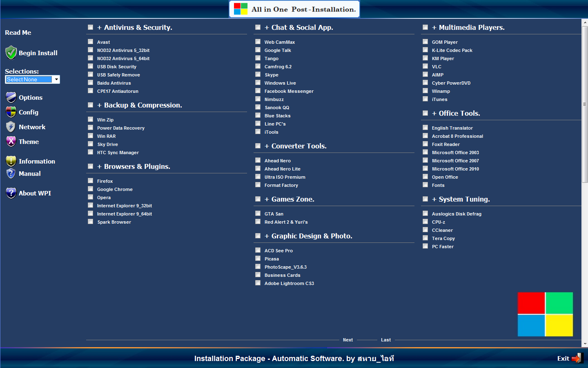
Task: Expand the Converter Tools category
Action: click(295, 146)
